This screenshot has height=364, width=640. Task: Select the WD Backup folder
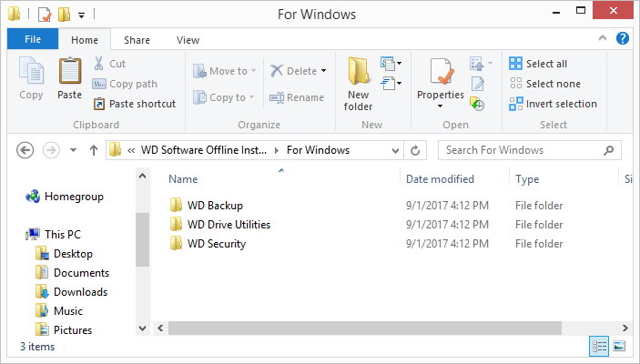click(206, 206)
